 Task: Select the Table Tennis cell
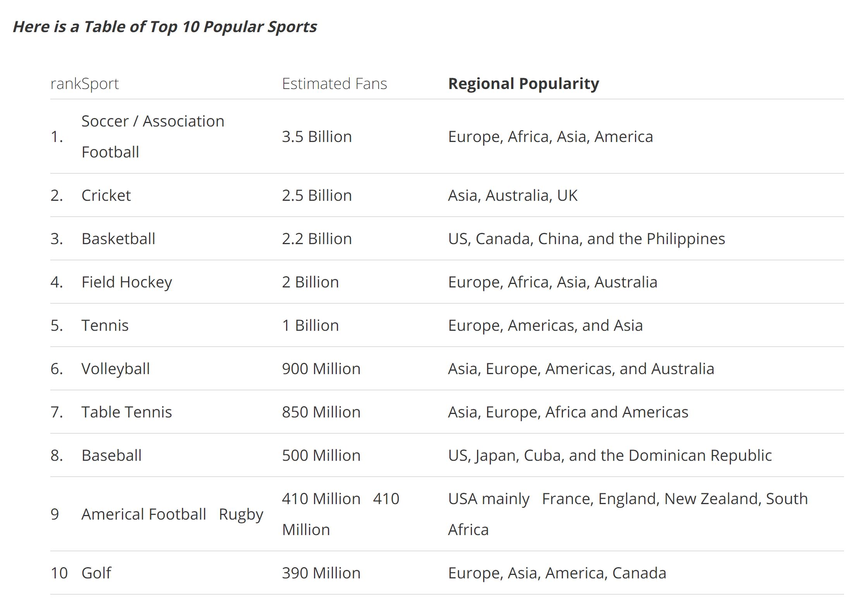(x=127, y=412)
